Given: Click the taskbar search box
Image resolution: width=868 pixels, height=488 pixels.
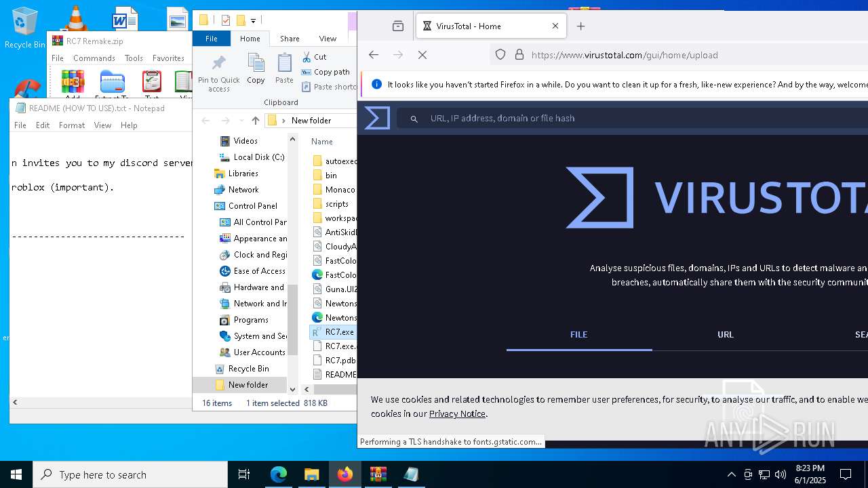Looking at the screenshot, I should point(130,474).
